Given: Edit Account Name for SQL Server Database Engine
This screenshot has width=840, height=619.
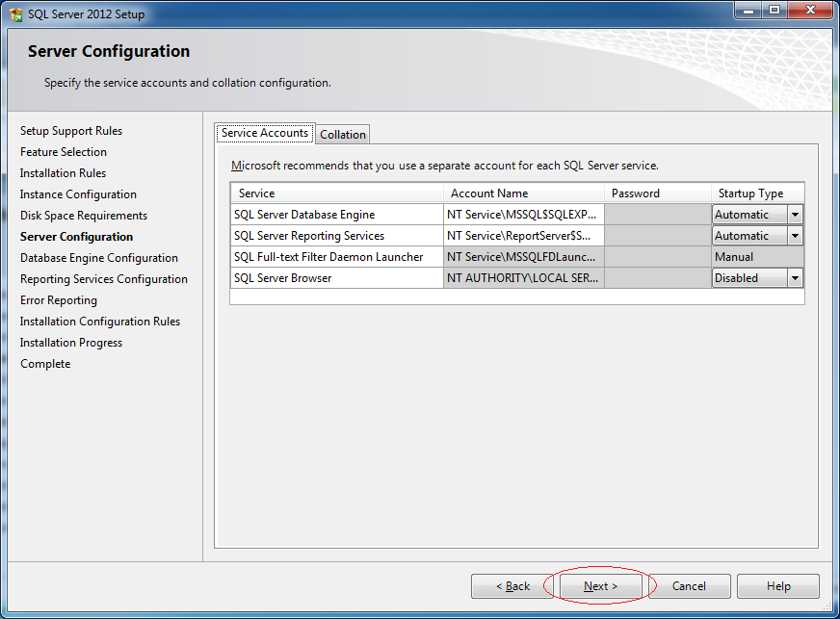Looking at the screenshot, I should coord(524,215).
